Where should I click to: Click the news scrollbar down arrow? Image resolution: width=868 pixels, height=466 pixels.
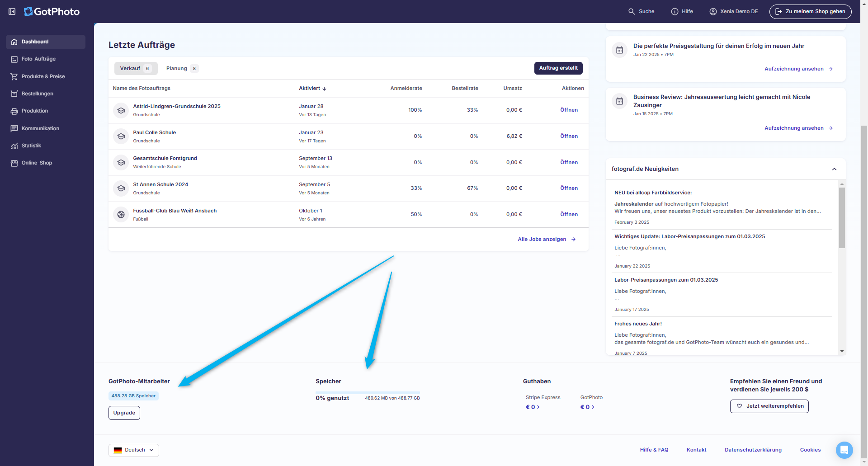[x=842, y=351]
